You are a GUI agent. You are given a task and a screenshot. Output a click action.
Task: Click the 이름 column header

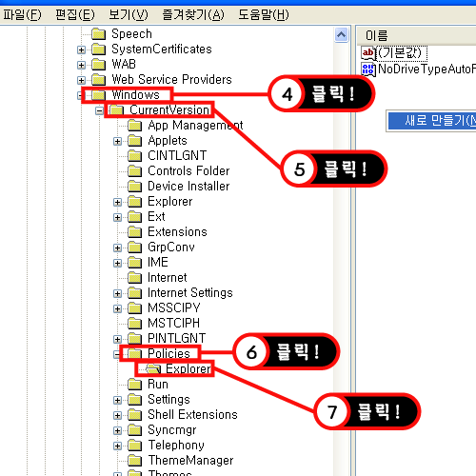coord(416,35)
